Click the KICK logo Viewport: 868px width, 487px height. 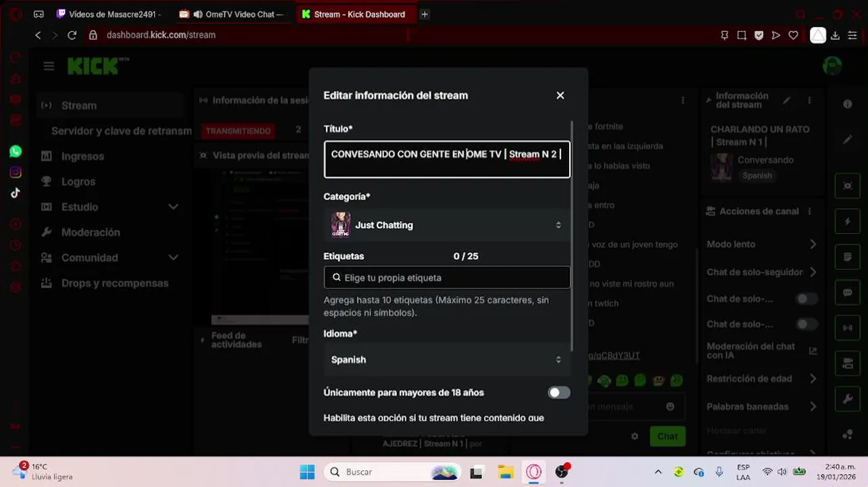(98, 66)
